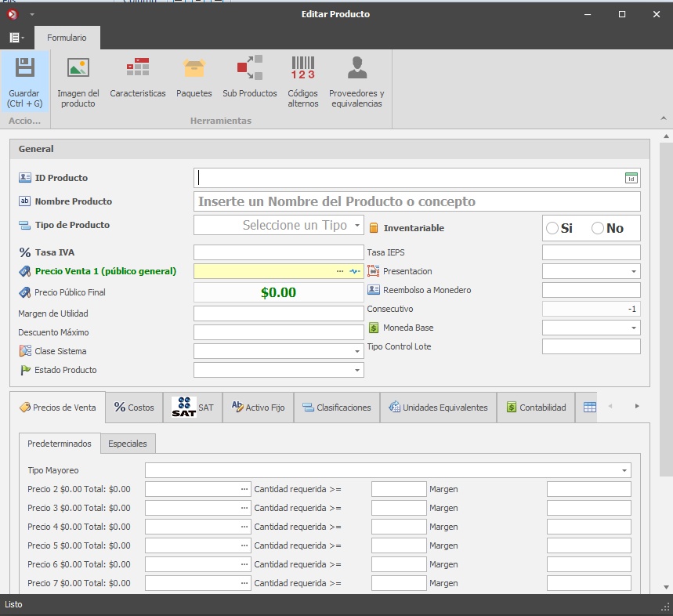This screenshot has width=673, height=616.
Task: Open Códigos alternos barcode tool
Action: click(x=303, y=82)
